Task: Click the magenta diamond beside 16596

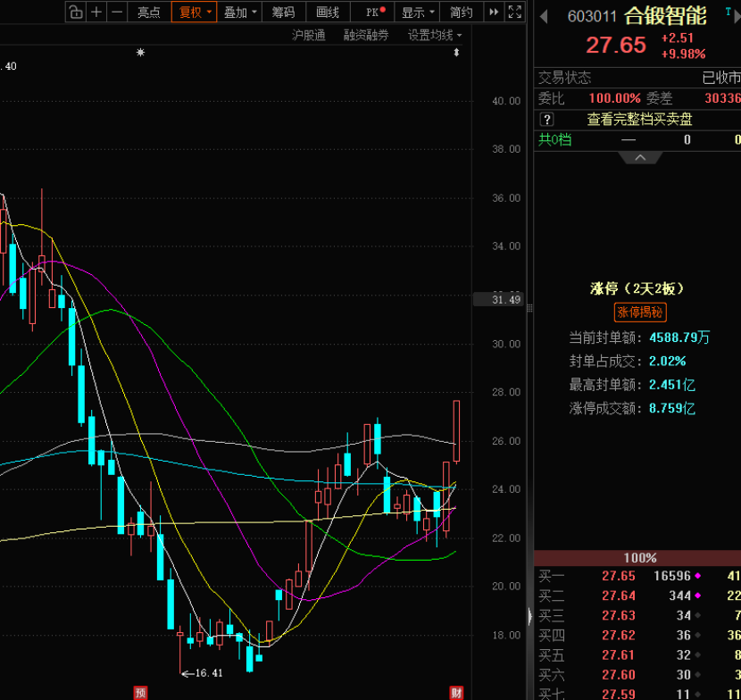Action: [697, 576]
